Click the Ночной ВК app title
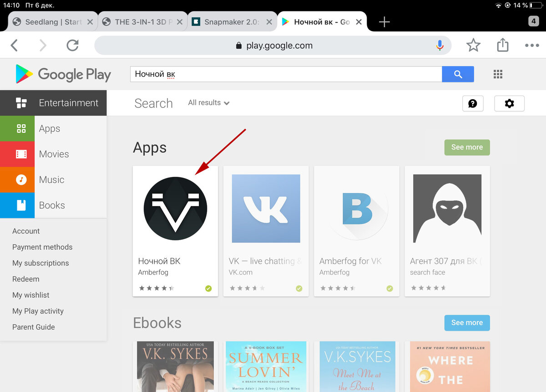The image size is (546, 392). (159, 261)
